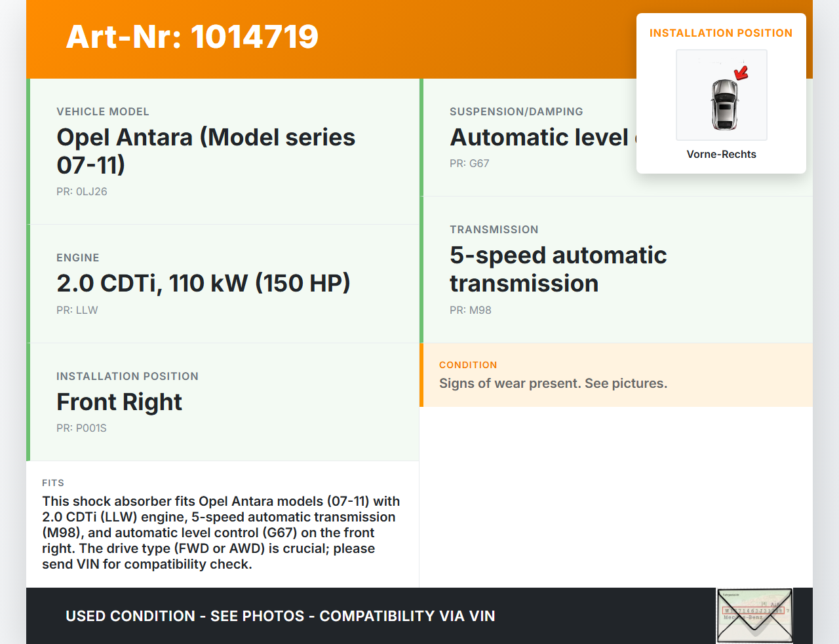Click PR code 0LJ26
This screenshot has width=839, height=644.
click(82, 191)
